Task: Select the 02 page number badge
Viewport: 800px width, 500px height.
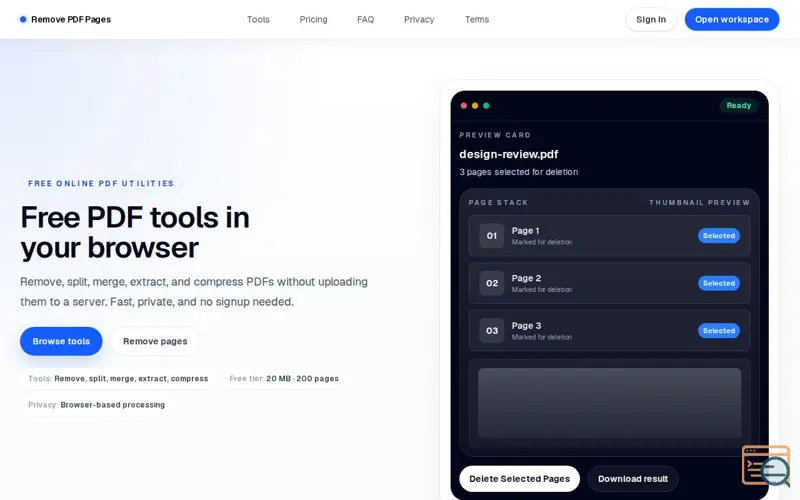Action: pyautogui.click(x=492, y=283)
